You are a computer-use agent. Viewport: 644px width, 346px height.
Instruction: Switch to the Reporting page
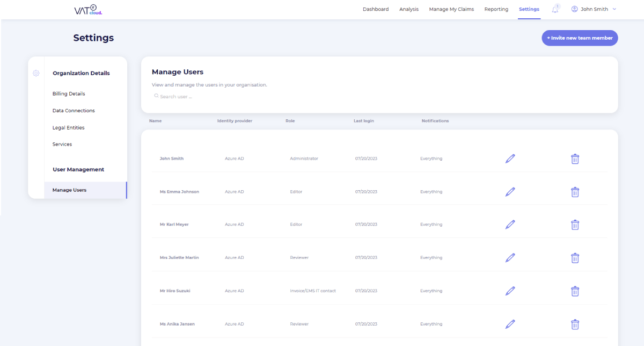(x=496, y=9)
